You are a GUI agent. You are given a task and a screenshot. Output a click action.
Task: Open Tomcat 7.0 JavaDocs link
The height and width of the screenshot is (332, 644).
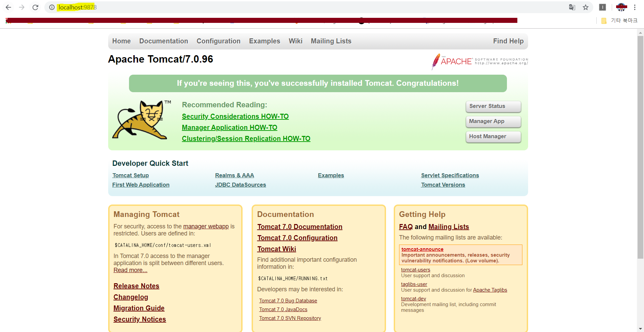283,309
